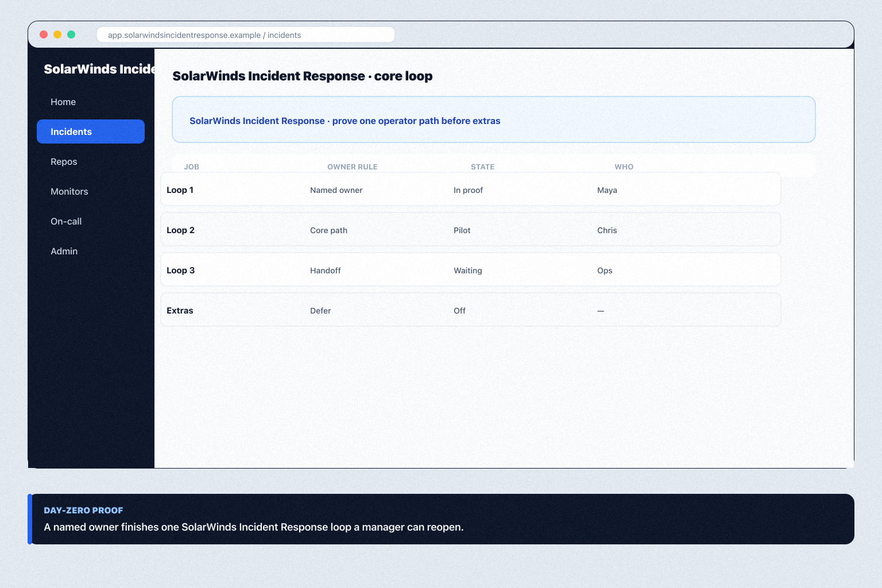Click the STATE column header
Image resolution: width=882 pixels, height=588 pixels.
tap(482, 167)
